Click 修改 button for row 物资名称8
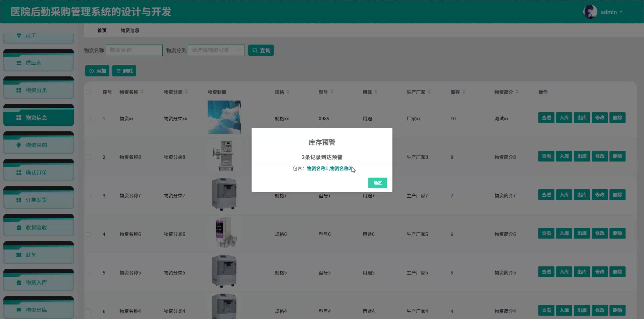Image resolution: width=644 pixels, height=319 pixels. [x=600, y=156]
